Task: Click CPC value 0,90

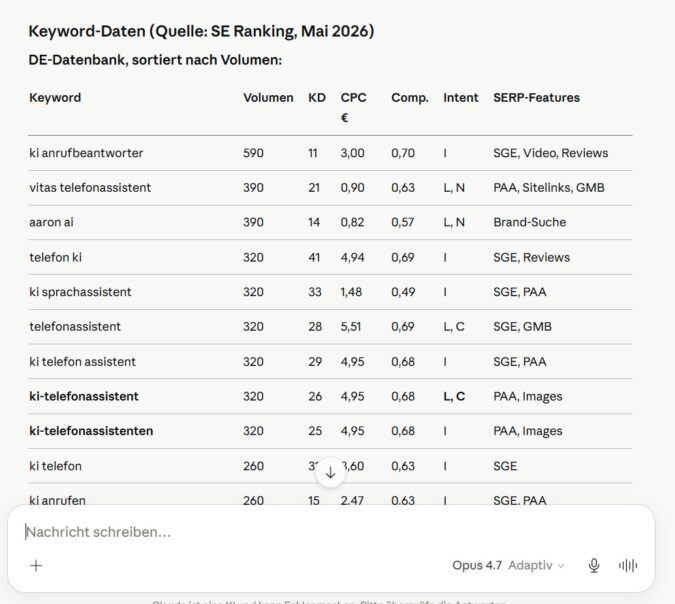Action: (x=353, y=188)
